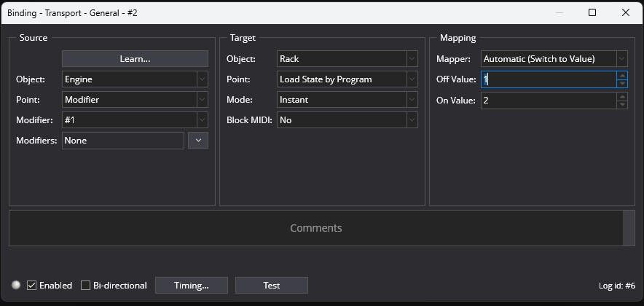Expand the Block MIDI dropdown

347,120
